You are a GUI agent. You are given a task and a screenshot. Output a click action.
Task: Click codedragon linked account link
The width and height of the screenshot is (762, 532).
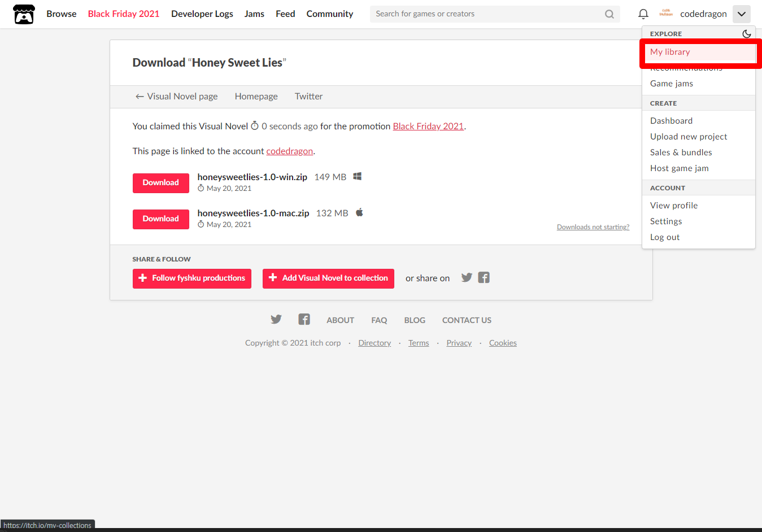pyautogui.click(x=290, y=151)
